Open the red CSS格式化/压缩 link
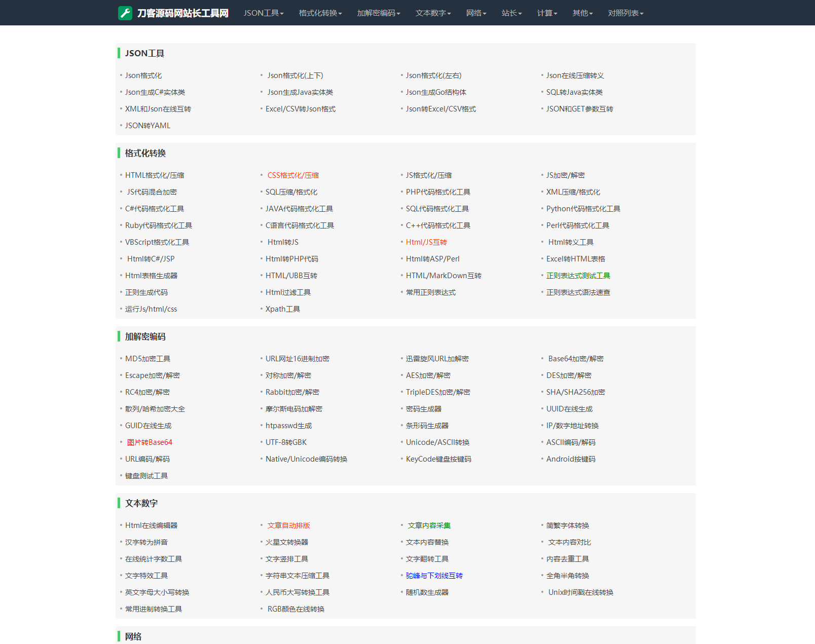Viewport: 815px width, 644px height. [x=293, y=175]
